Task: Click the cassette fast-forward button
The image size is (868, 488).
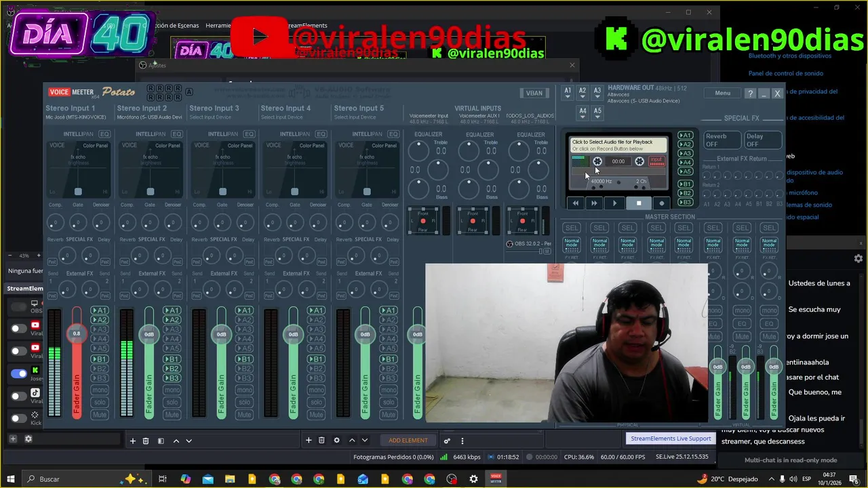Action: click(595, 203)
